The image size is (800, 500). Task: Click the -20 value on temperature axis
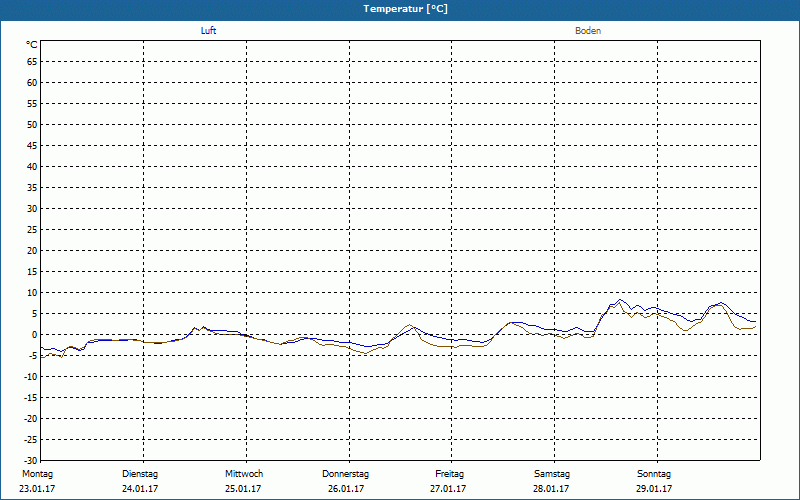[31, 418]
